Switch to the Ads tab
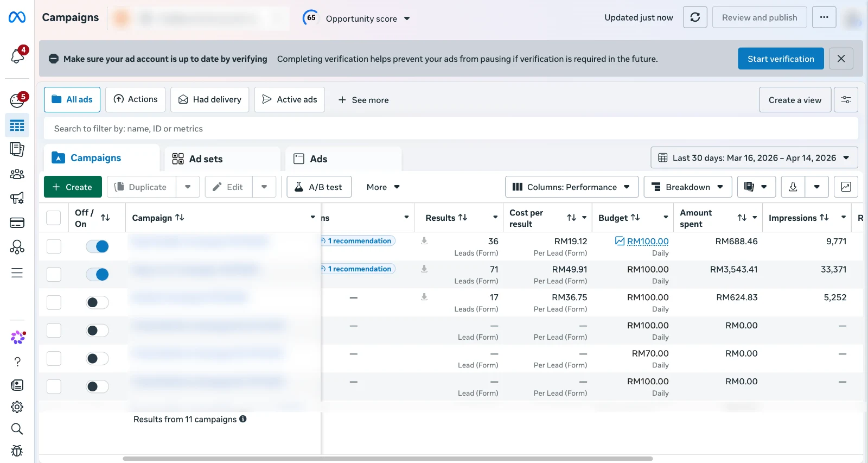 [343, 159]
